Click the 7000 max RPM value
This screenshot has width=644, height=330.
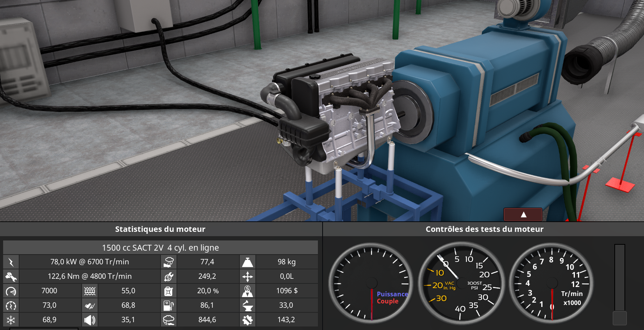pyautogui.click(x=49, y=291)
